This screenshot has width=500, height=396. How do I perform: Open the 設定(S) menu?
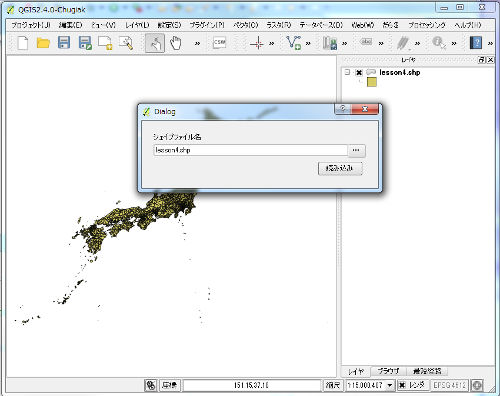[x=169, y=25]
